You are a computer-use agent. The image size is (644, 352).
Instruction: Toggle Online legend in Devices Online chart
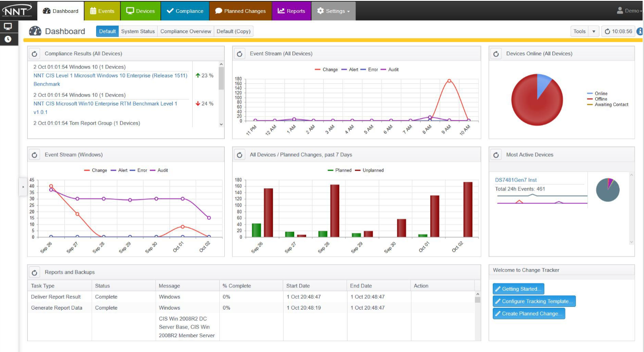pyautogui.click(x=598, y=93)
